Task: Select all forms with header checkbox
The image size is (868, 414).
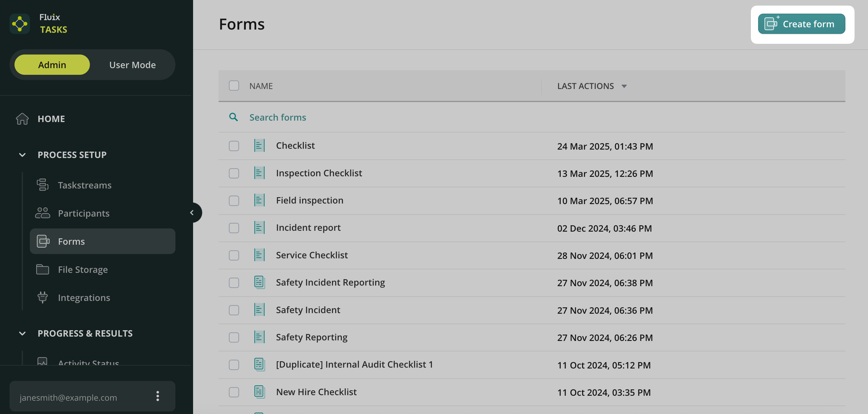Action: click(234, 86)
